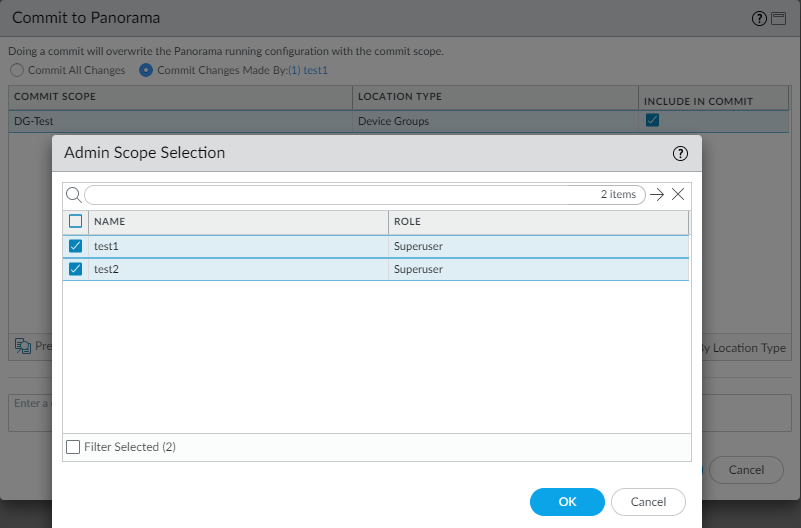Open help for Admin Scope Selection dialog
The image size is (801, 528).
click(681, 153)
